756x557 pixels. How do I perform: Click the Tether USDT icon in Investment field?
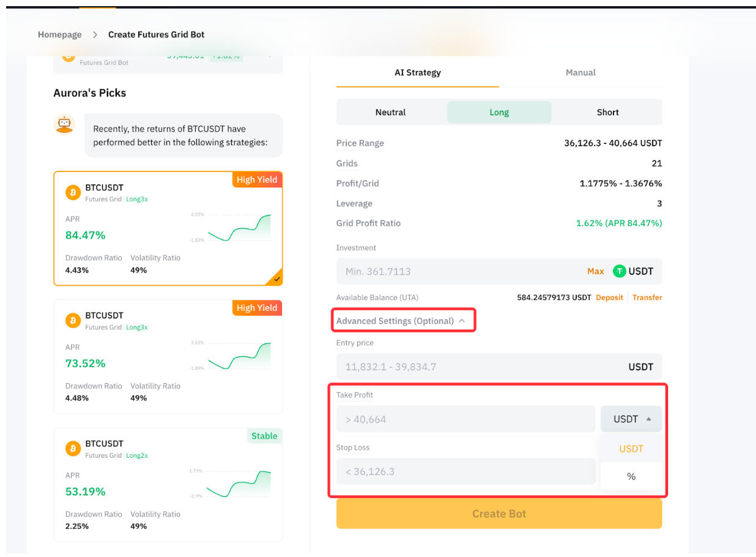(x=620, y=271)
